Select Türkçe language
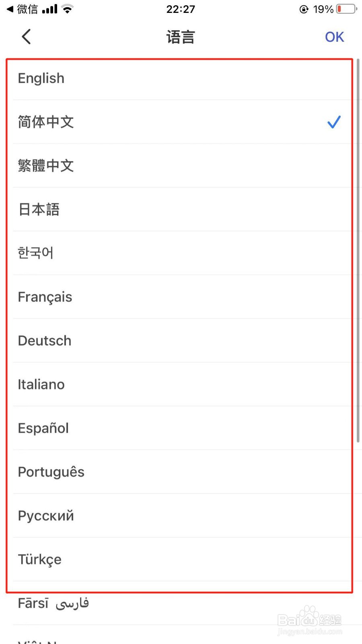The height and width of the screenshot is (644, 362). [x=181, y=559]
